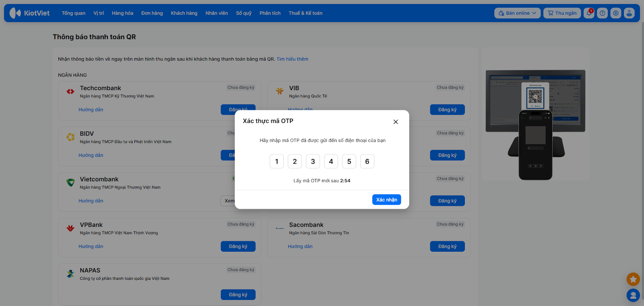Open the Đơn hàng menu
The image size is (644, 306).
point(152,13)
